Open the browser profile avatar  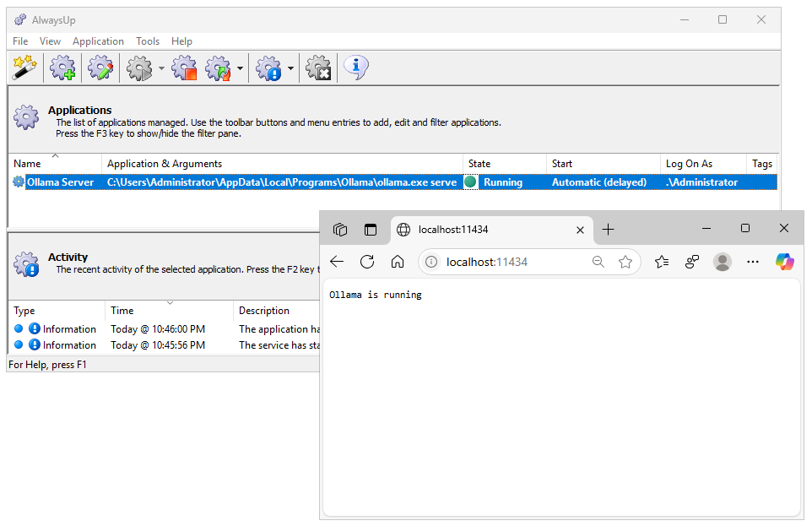coord(723,262)
